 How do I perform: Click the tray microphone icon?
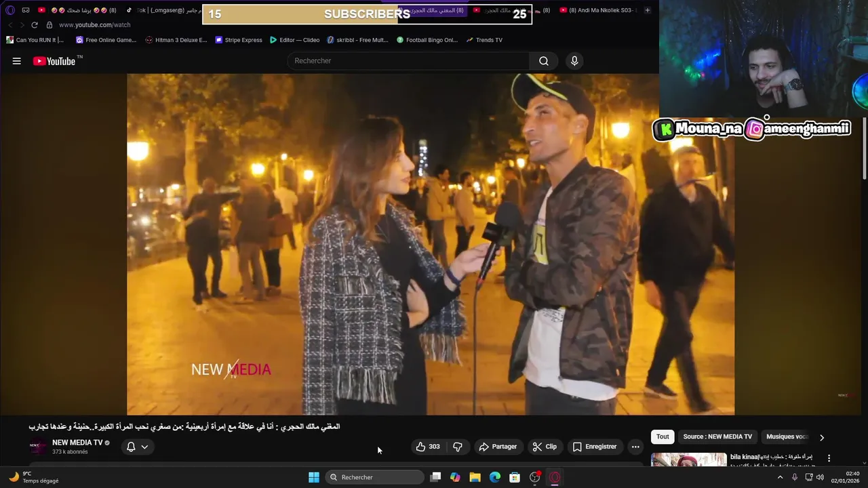pos(795,477)
